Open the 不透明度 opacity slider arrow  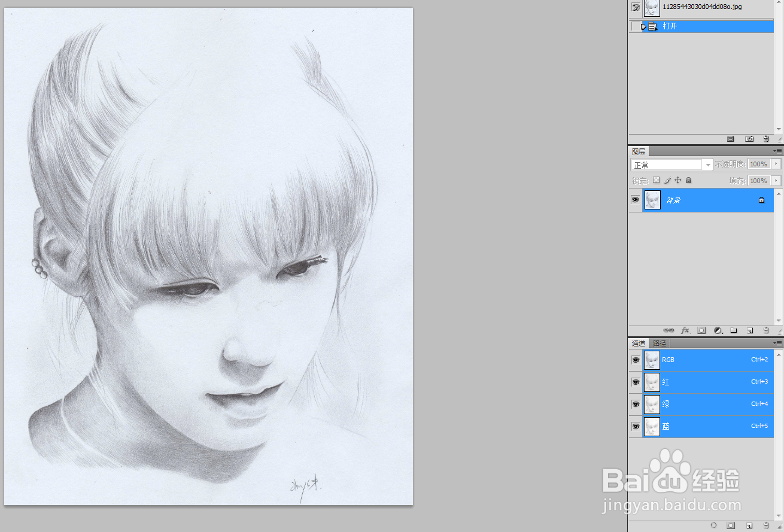pyautogui.click(x=777, y=164)
